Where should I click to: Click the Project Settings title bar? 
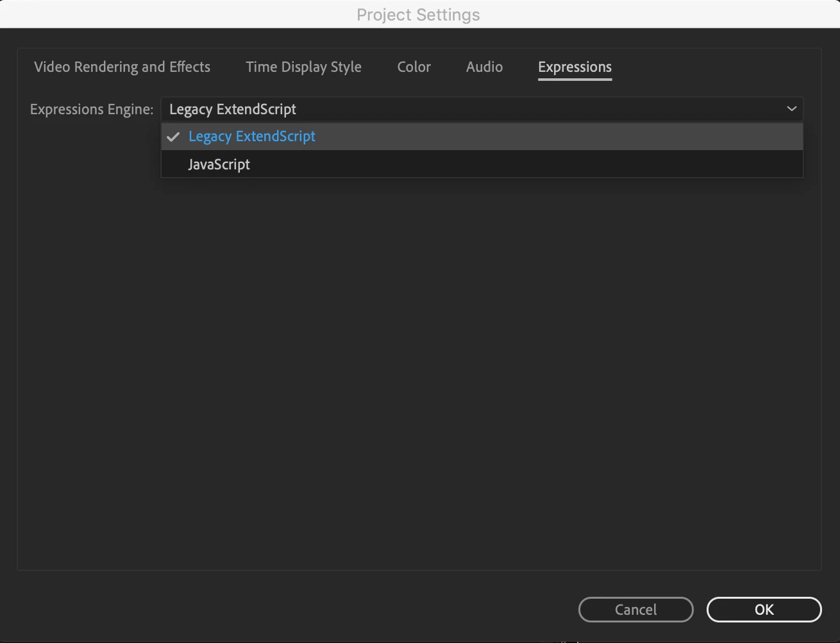(419, 14)
